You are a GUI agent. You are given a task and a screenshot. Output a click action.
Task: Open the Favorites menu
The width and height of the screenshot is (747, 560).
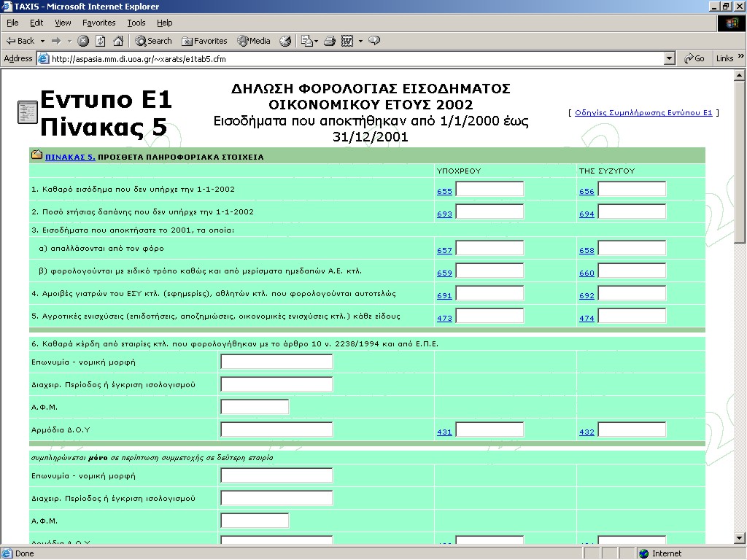point(99,23)
